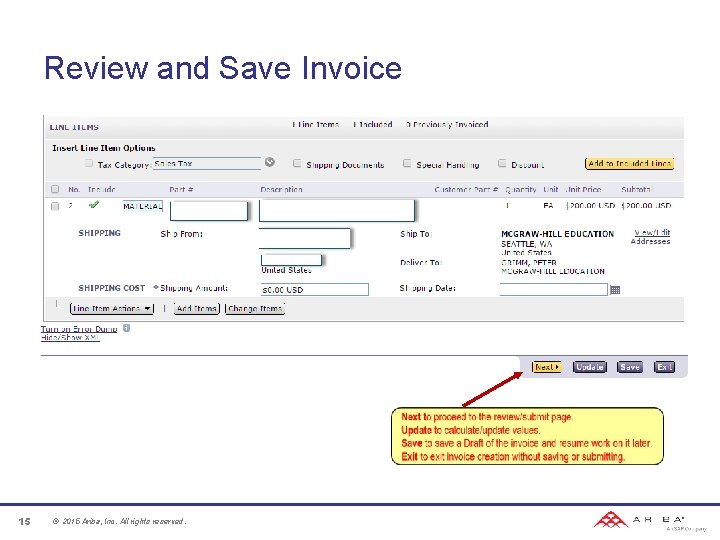
Task: Enable the Discount checkbox
Action: click(x=502, y=163)
